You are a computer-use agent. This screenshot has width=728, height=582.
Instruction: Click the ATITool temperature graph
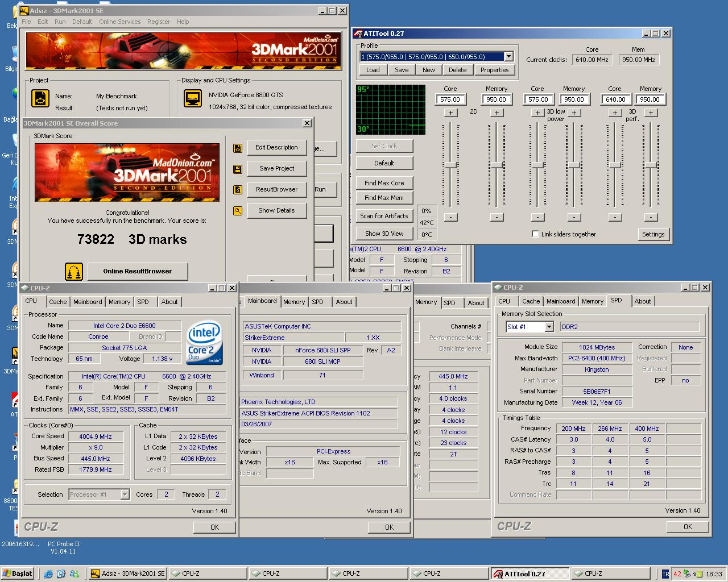click(x=391, y=110)
